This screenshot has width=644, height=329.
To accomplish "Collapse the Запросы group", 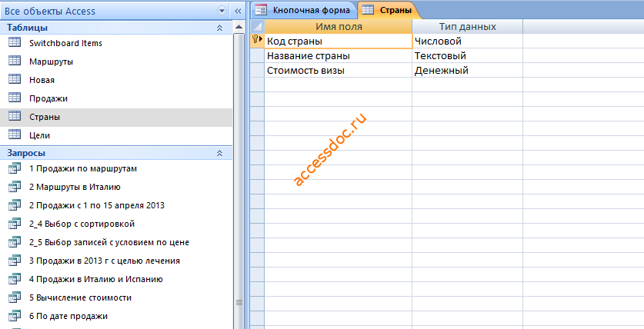I will coord(220,153).
